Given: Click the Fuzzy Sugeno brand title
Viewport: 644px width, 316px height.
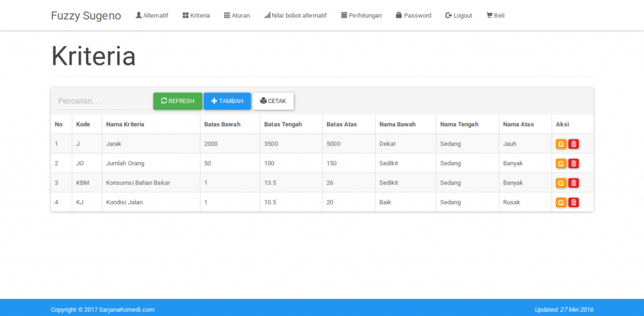Looking at the screenshot, I should point(86,15).
